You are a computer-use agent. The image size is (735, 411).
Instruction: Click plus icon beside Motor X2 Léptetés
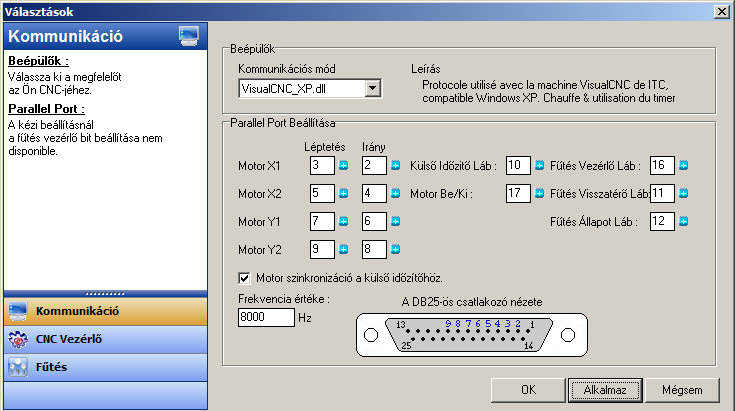[344, 194]
